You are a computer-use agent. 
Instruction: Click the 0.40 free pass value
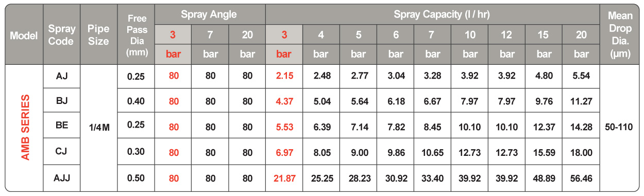(136, 101)
